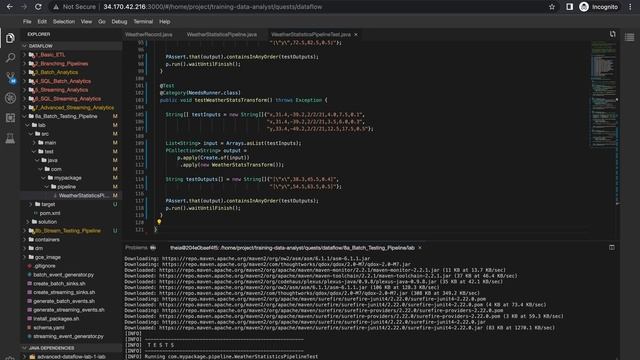Click the editor split/compare icon
Screen dimensions: 640x360
coord(612,34)
